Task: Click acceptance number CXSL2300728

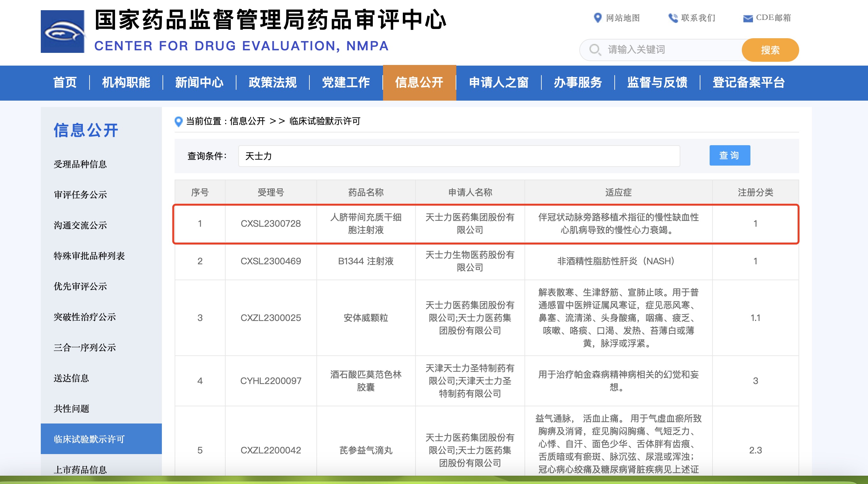Action: click(271, 224)
